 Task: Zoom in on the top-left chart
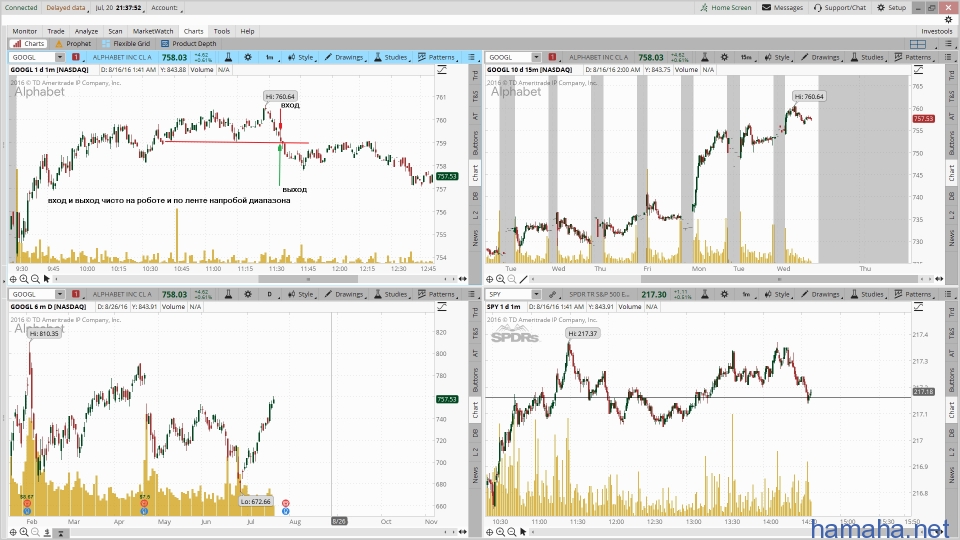(24, 279)
